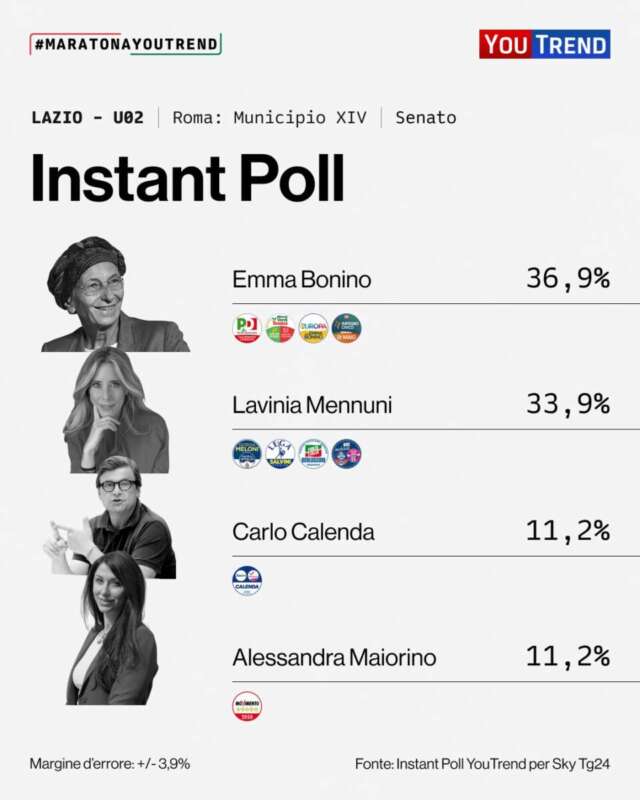
Task: Click the Calenda party logo
Action: 247,580
